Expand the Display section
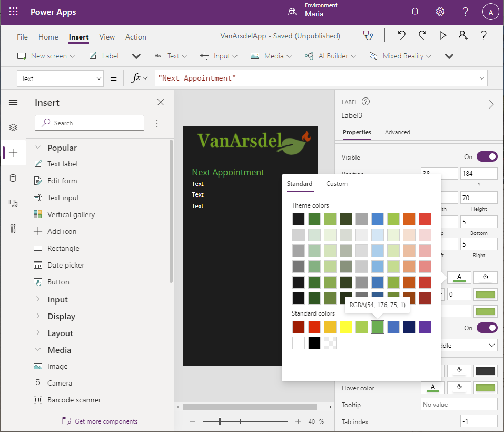504x432 pixels. pos(37,316)
